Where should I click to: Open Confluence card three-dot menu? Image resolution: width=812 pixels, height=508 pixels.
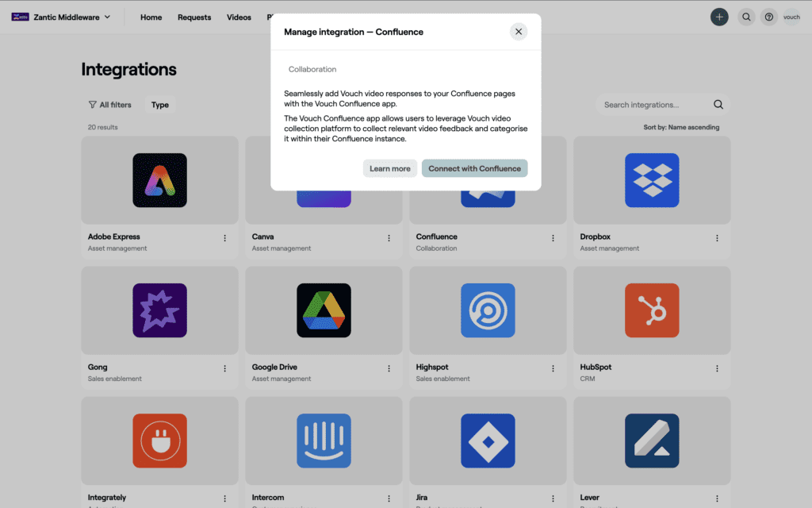click(553, 238)
